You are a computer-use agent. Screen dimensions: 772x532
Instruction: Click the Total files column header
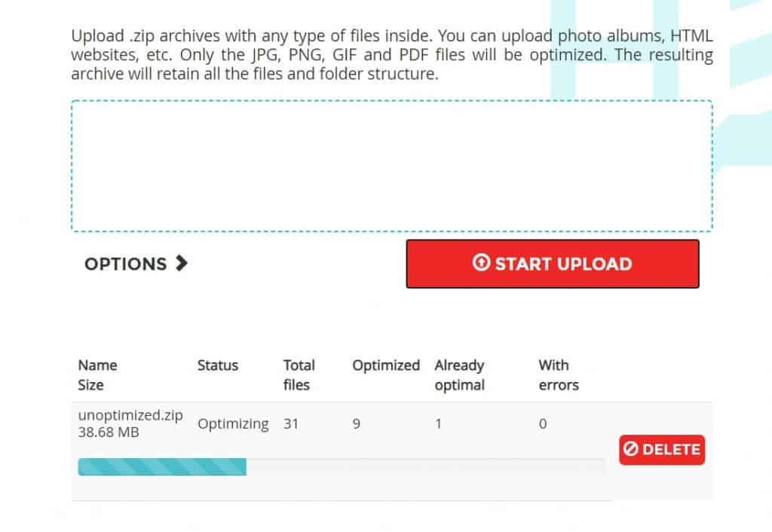click(299, 375)
